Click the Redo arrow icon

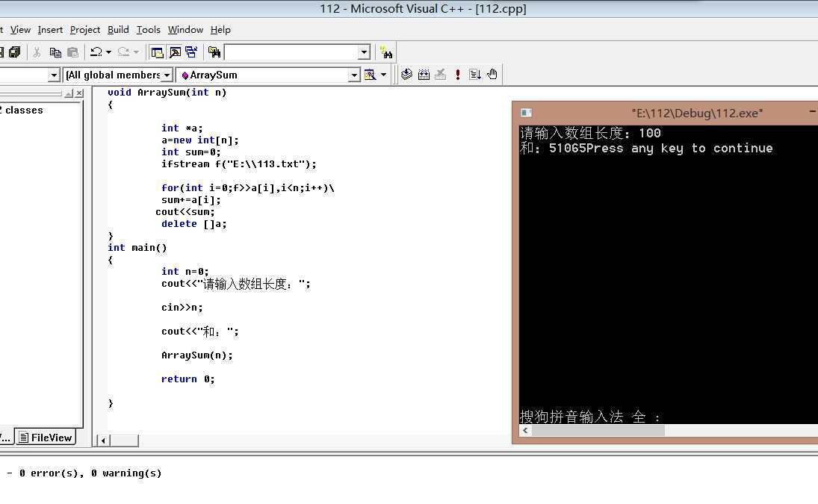click(x=124, y=52)
